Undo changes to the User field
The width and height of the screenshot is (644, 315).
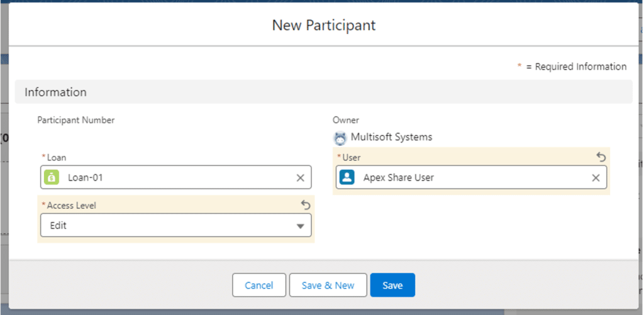tap(601, 157)
